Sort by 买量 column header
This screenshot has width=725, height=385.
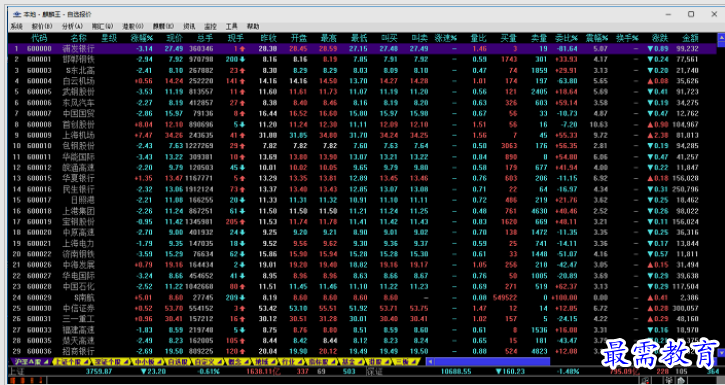pyautogui.click(x=509, y=38)
